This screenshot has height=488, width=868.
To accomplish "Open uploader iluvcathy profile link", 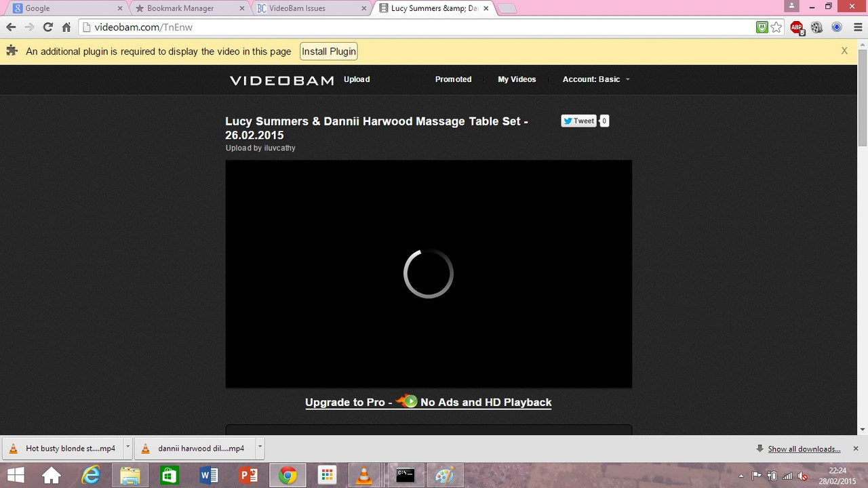I will tap(279, 148).
